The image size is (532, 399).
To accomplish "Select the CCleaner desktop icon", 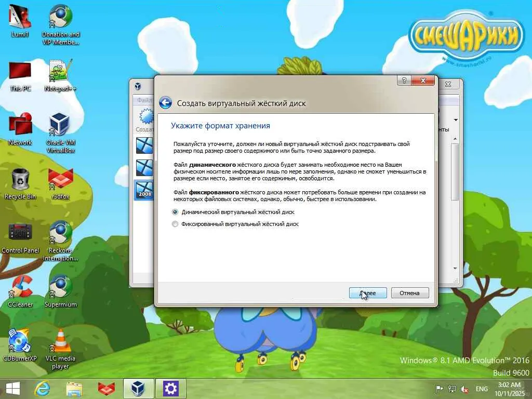I will click(20, 291).
